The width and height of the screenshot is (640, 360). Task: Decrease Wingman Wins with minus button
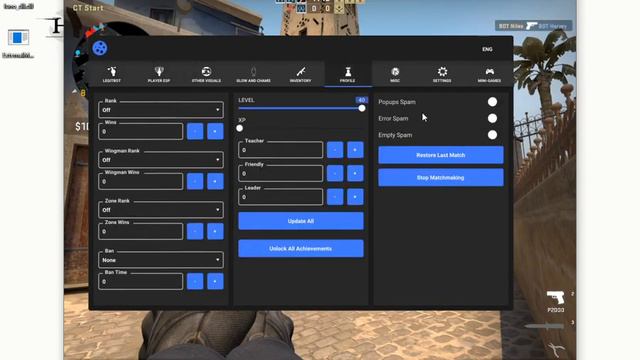(x=195, y=181)
